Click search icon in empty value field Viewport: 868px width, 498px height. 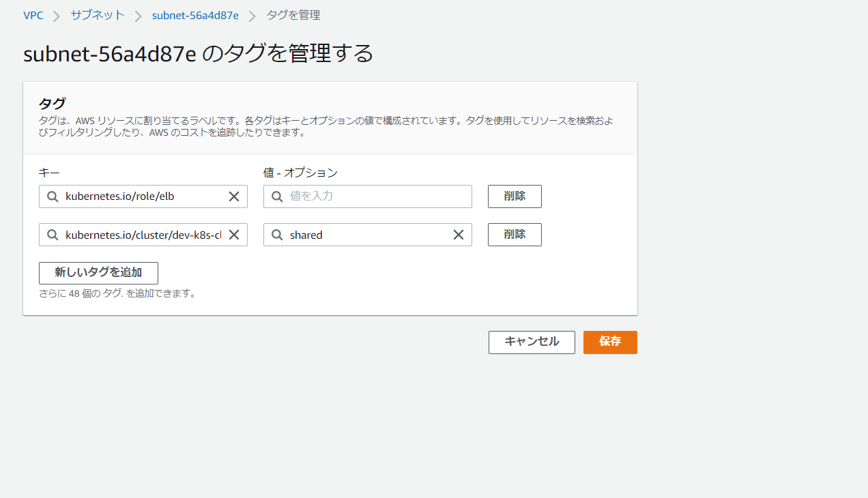pyautogui.click(x=277, y=196)
